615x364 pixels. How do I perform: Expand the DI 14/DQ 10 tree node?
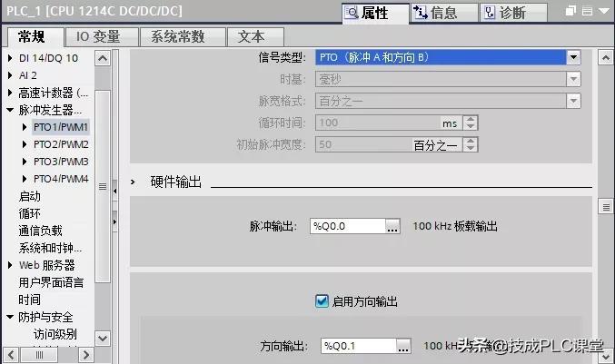pyautogui.click(x=10, y=58)
